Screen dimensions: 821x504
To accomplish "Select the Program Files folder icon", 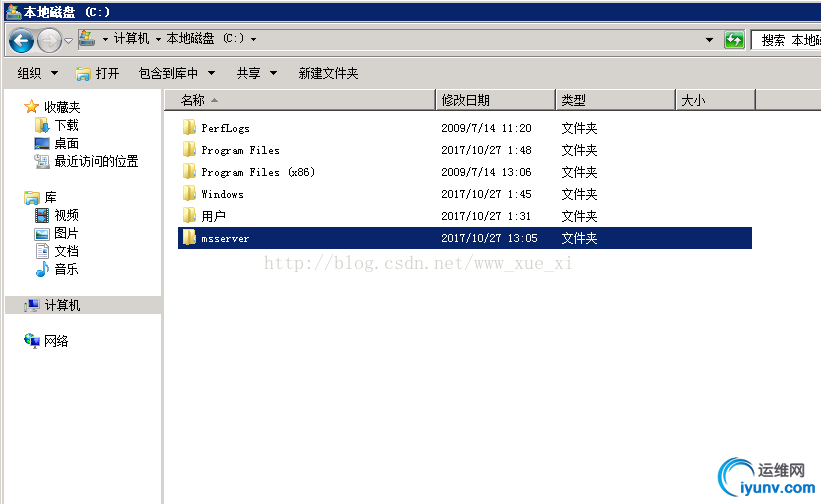I will point(189,149).
